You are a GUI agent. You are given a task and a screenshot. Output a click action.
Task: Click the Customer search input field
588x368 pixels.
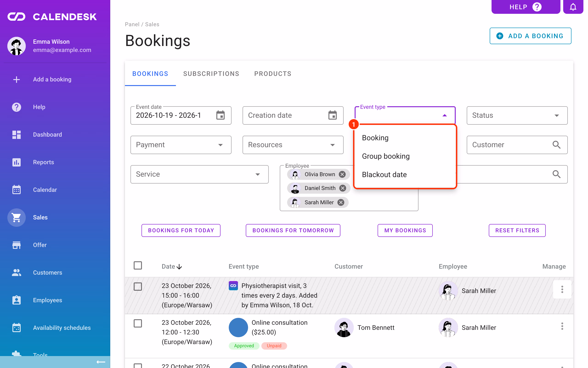(x=517, y=145)
